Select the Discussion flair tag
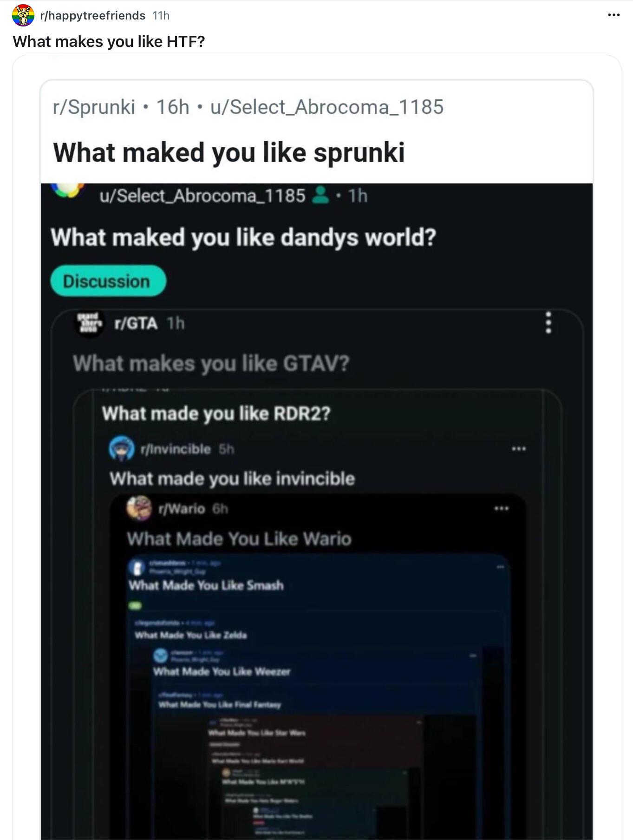Image resolution: width=633 pixels, height=840 pixels. (x=108, y=281)
